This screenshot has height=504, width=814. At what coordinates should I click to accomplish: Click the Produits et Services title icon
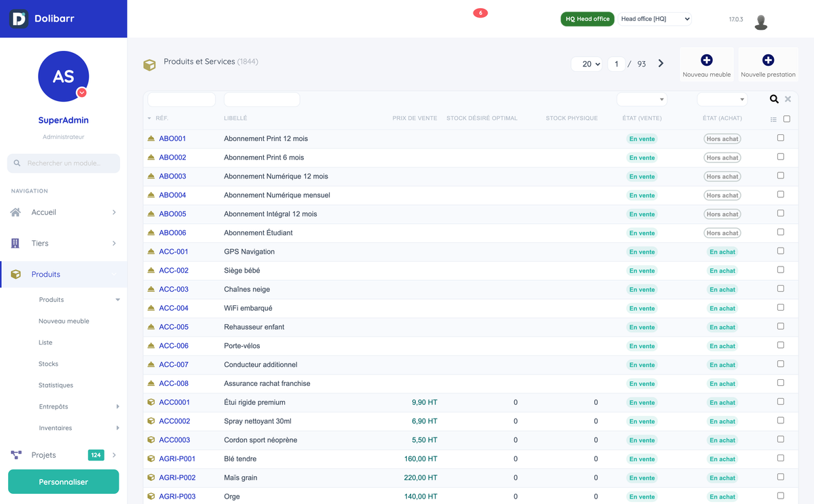point(149,65)
